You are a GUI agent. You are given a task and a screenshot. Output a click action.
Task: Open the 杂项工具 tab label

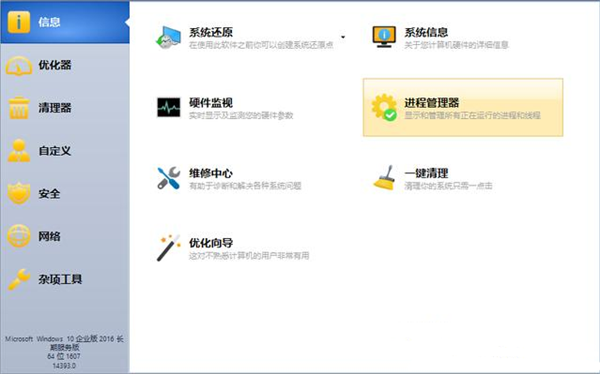(x=60, y=279)
